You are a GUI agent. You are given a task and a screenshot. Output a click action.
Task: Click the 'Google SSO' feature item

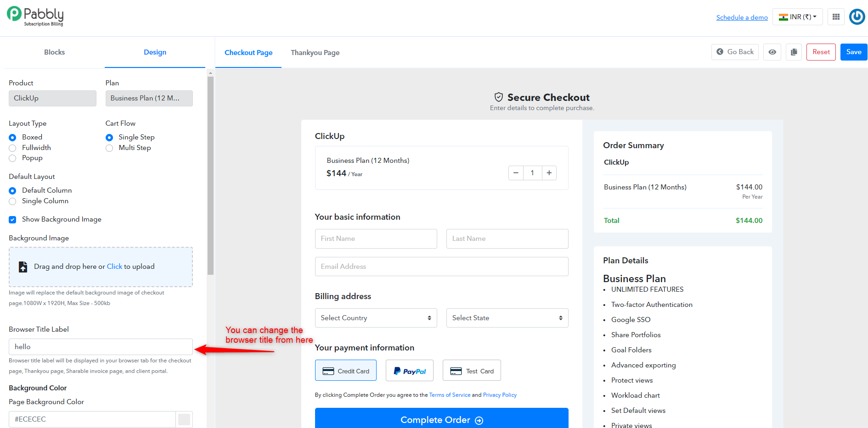pos(631,320)
